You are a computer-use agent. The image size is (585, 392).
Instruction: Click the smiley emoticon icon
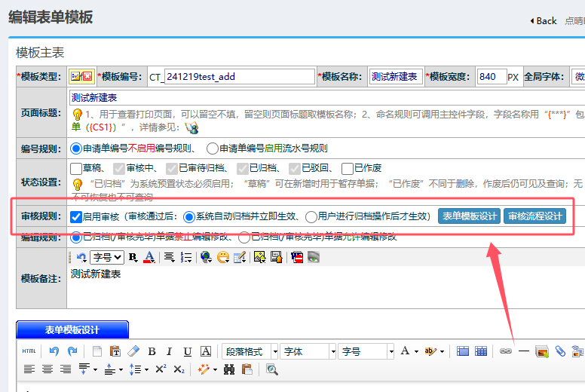coord(222,257)
